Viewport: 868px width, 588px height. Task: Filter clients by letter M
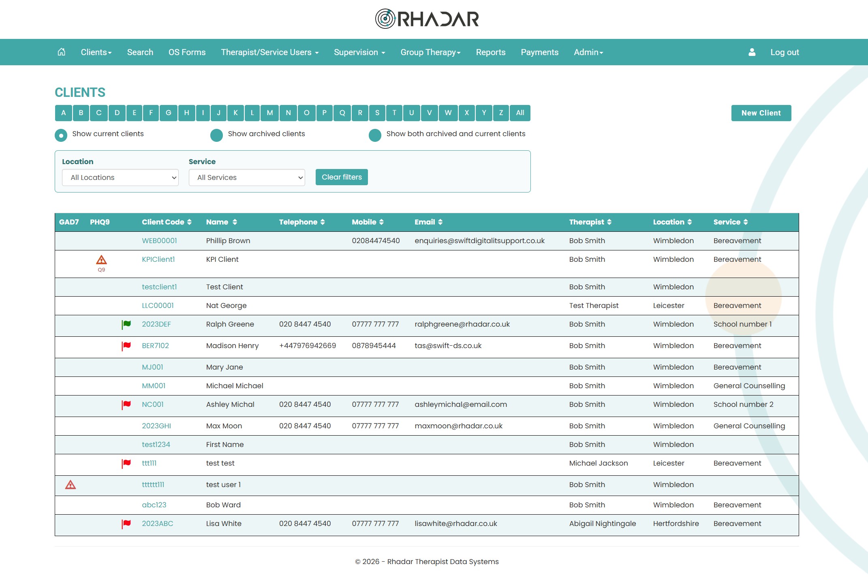click(270, 113)
